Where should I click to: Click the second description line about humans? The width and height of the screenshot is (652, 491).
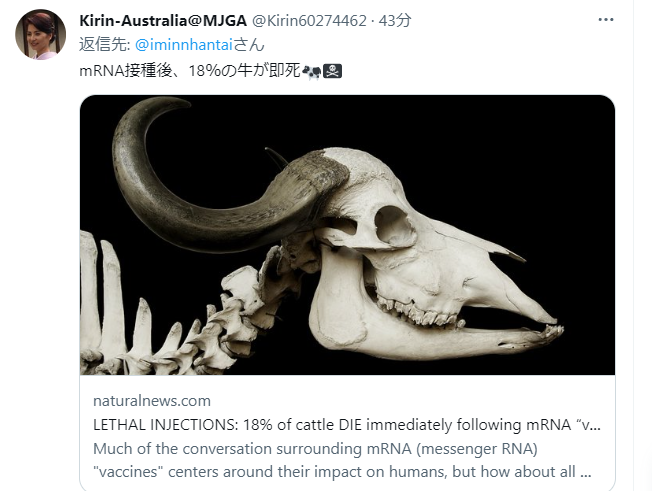click(342, 472)
